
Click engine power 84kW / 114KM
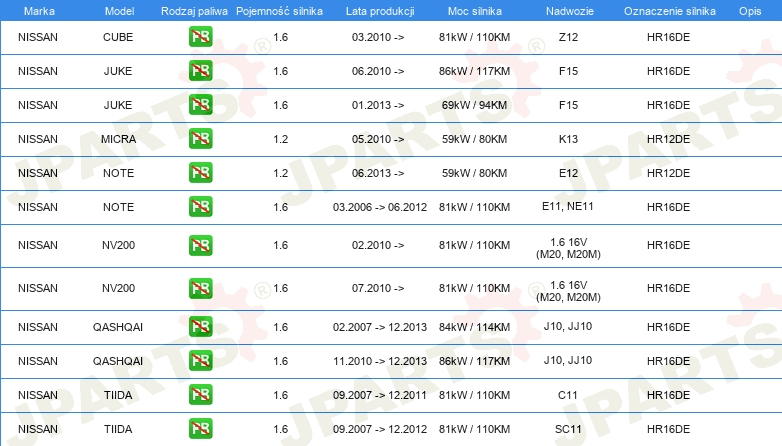pos(474,327)
